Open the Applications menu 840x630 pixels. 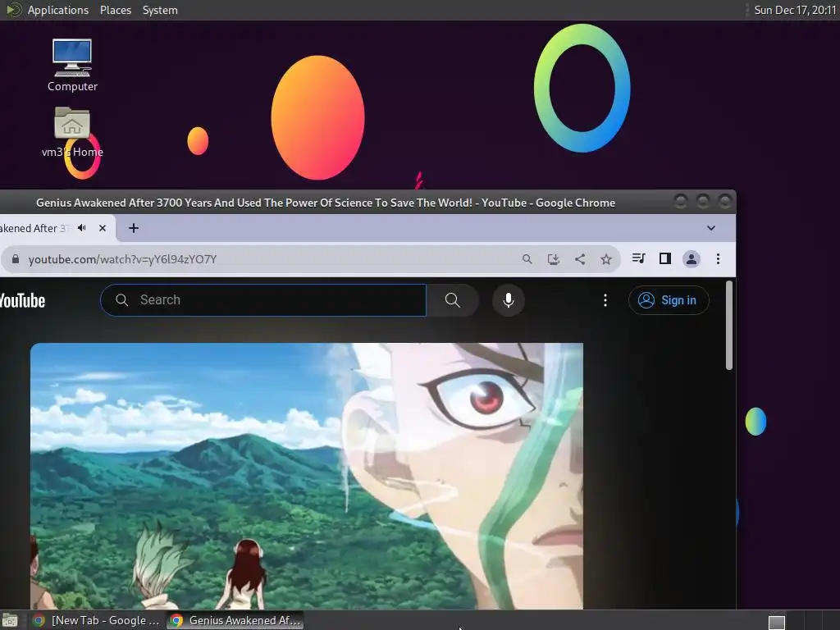pos(58,10)
